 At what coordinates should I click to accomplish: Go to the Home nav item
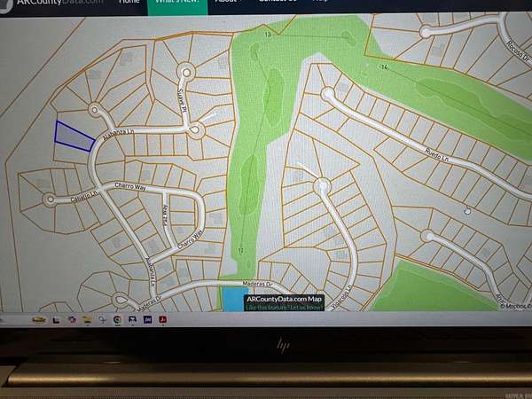129,4
